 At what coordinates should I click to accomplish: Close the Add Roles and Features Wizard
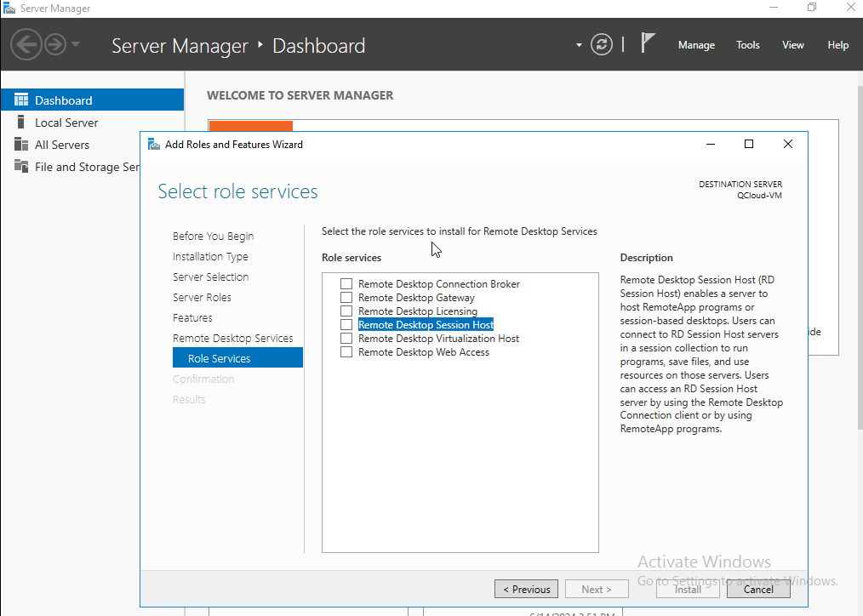[787, 144]
